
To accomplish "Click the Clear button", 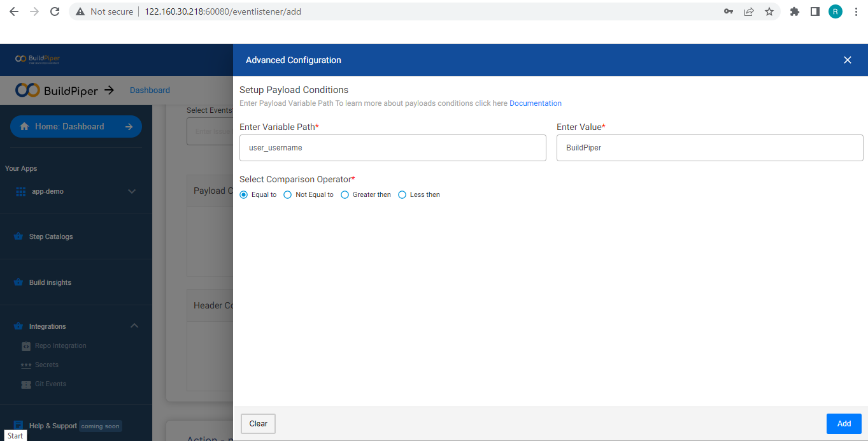I will pyautogui.click(x=259, y=424).
